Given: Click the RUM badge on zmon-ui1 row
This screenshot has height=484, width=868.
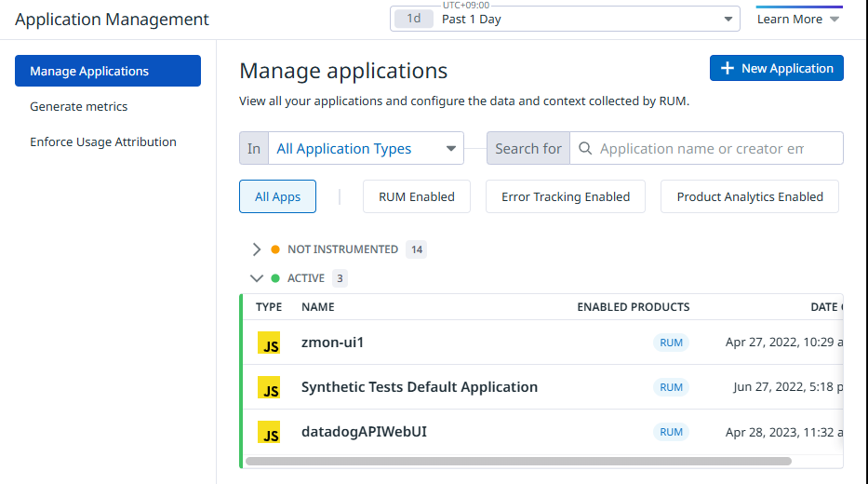Looking at the screenshot, I should pos(671,343).
